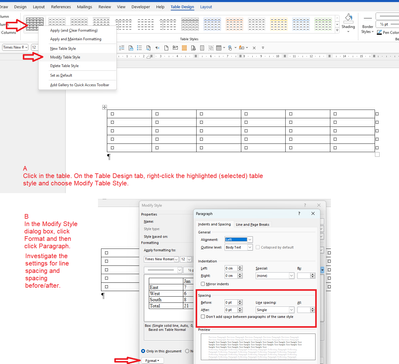Switch to the Table Design ribbon tab
The width and height of the screenshot is (399, 364).
(182, 7)
